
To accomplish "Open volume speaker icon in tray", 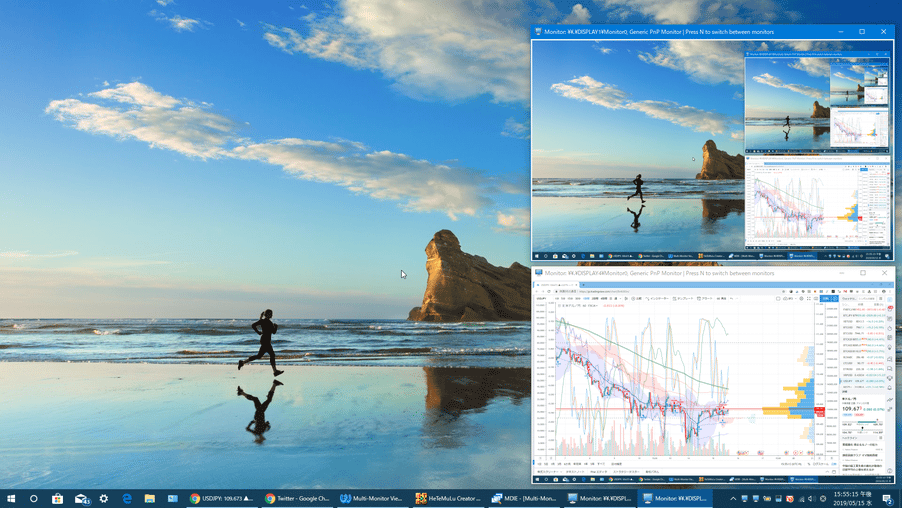I will tap(812, 499).
